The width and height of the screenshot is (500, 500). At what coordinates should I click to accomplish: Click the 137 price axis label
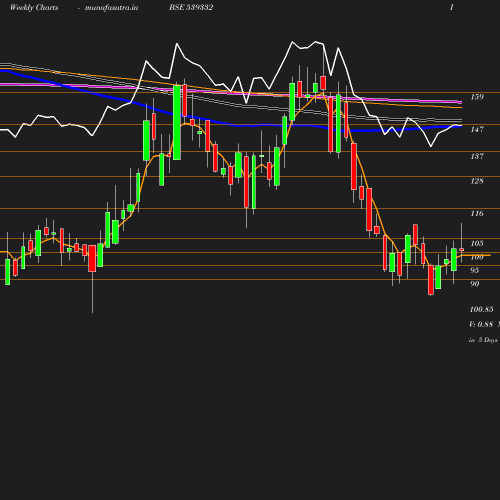tap(477, 156)
